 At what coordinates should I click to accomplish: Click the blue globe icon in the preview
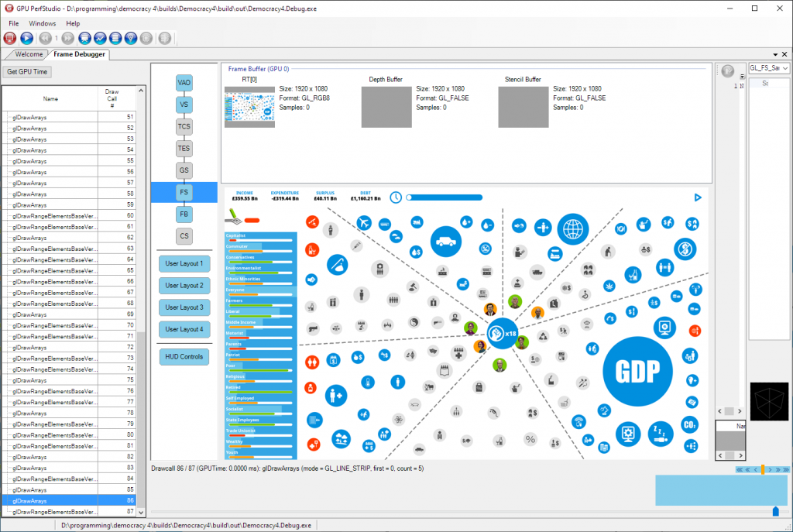point(573,229)
